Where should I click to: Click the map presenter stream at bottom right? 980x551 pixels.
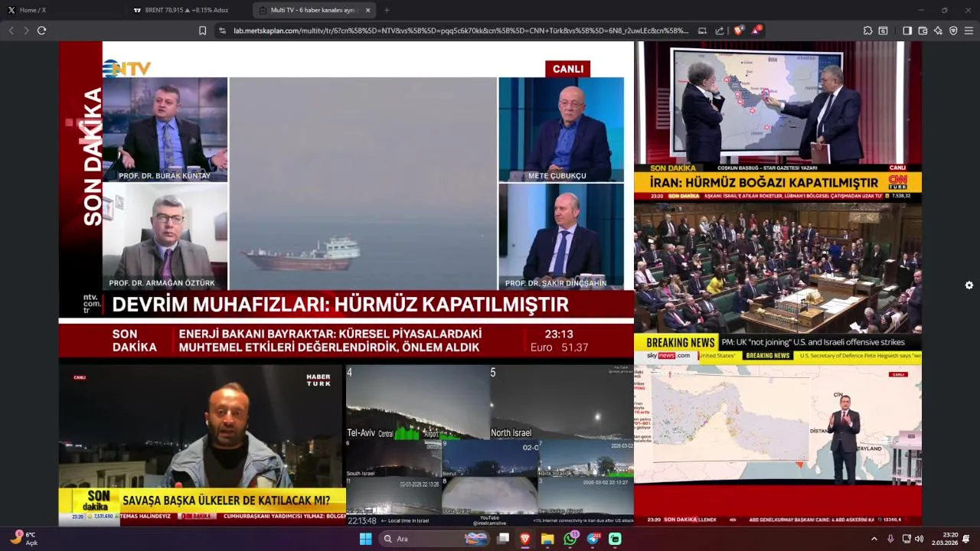778,445
